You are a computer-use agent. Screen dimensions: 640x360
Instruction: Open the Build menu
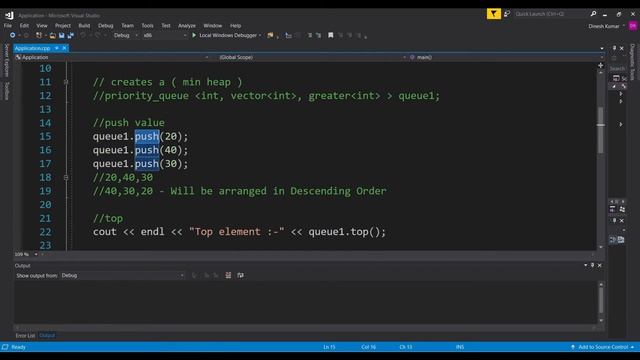pos(84,26)
